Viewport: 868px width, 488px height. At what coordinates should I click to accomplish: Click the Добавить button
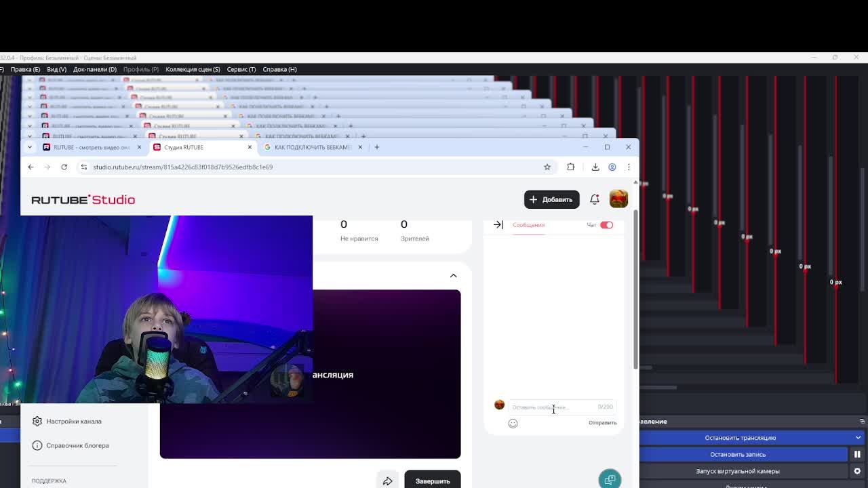(551, 199)
